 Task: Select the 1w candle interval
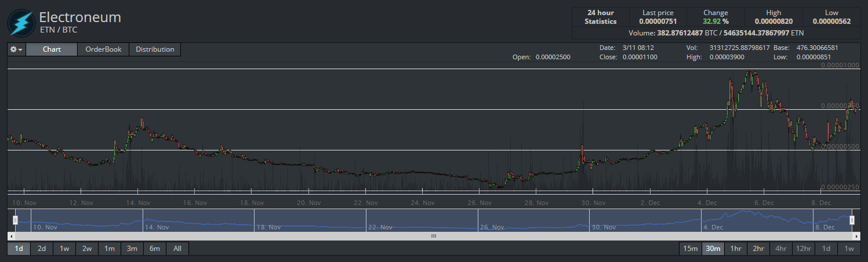click(849, 249)
